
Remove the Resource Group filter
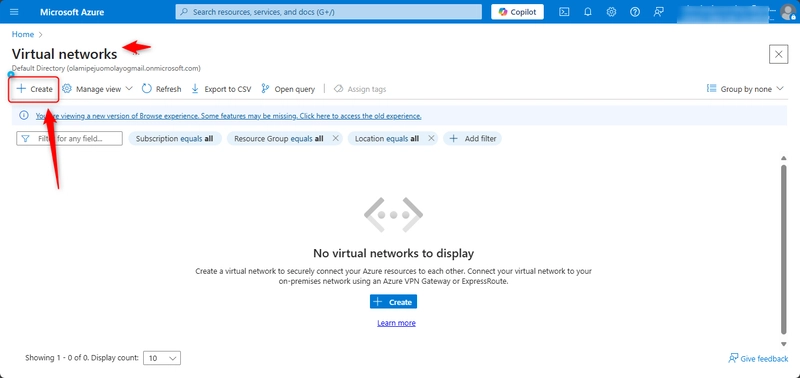point(335,138)
